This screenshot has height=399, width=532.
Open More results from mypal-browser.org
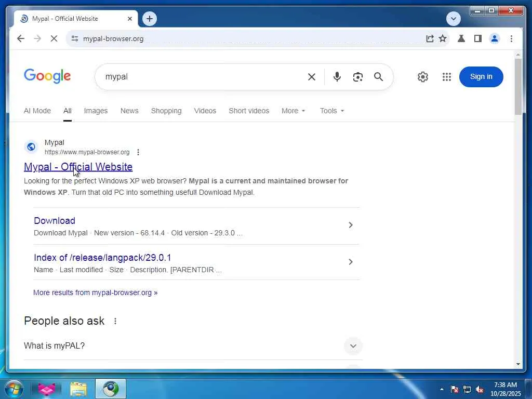click(x=96, y=292)
